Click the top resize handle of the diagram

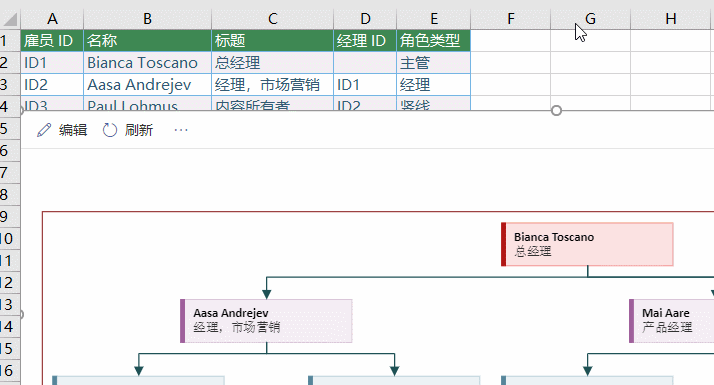pyautogui.click(x=556, y=110)
